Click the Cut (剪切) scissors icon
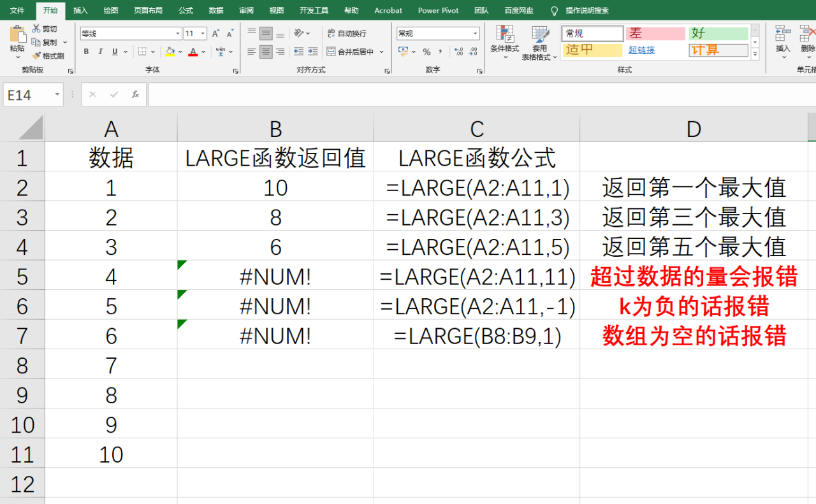 click(x=36, y=29)
